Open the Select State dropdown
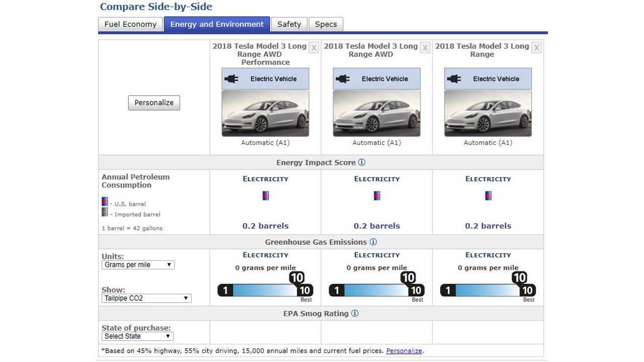This screenshot has width=644, height=362. tap(138, 336)
